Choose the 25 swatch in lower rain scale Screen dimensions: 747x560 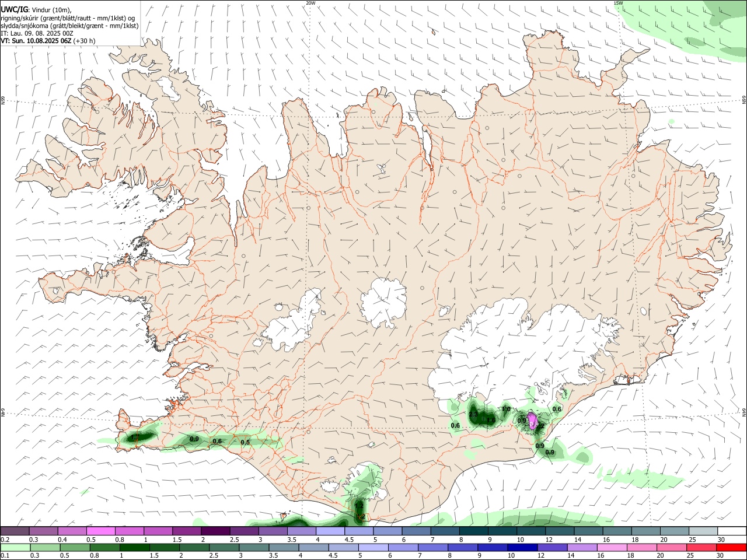click(701, 547)
